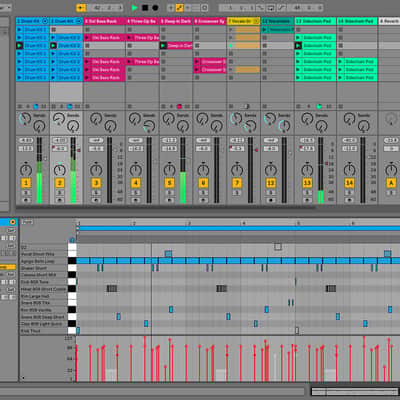The width and height of the screenshot is (400, 400).
Task: Toggle return track A activator button
Action: coord(391,183)
